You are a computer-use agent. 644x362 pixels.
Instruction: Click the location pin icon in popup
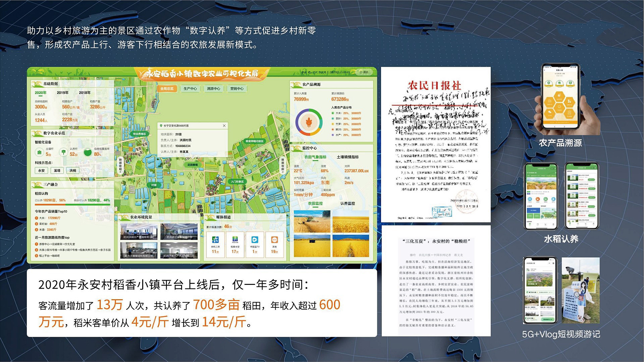(x=161, y=126)
